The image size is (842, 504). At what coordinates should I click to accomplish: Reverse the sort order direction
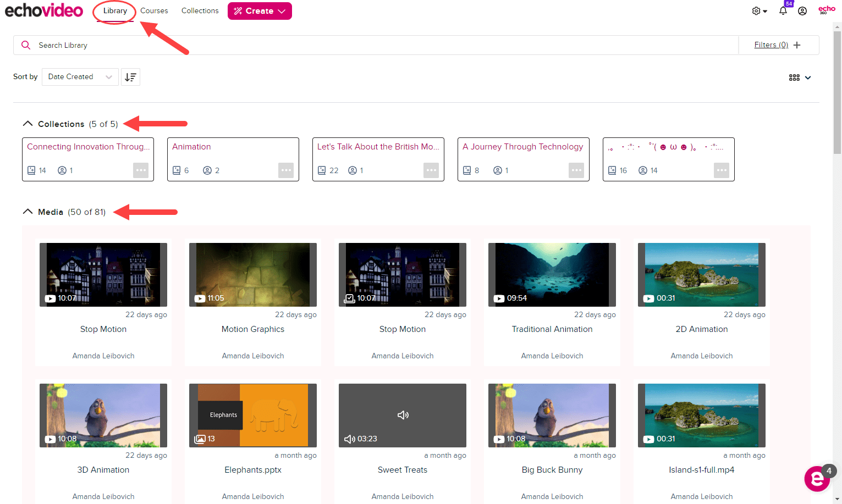(130, 77)
